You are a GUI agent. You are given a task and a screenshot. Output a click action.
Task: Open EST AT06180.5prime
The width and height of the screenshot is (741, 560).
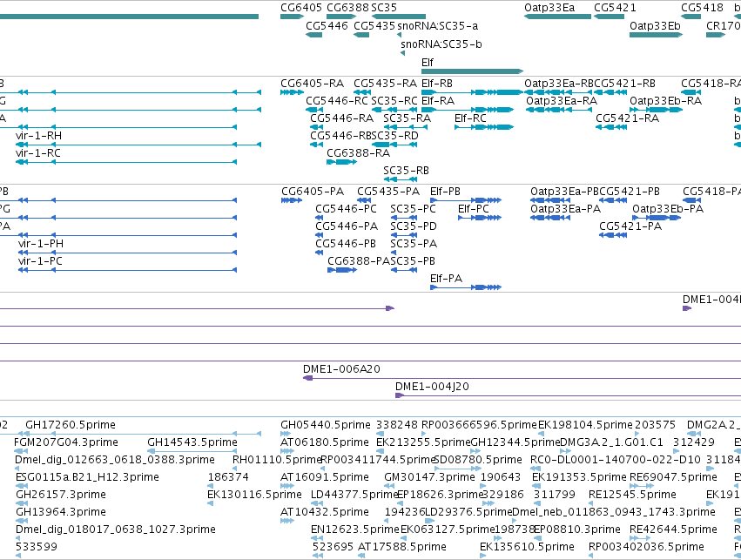325,442
